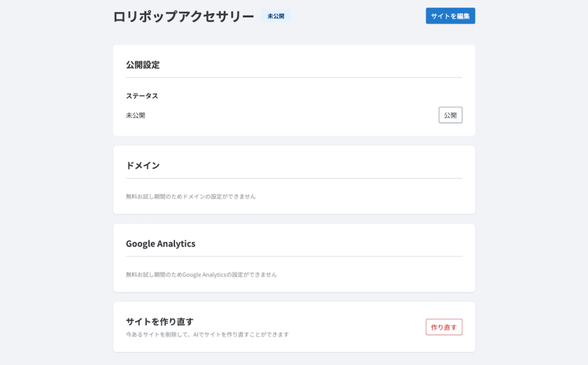The height and width of the screenshot is (365, 588).
Task: Click the ロリポップアクセサリー site title
Action: click(x=183, y=16)
